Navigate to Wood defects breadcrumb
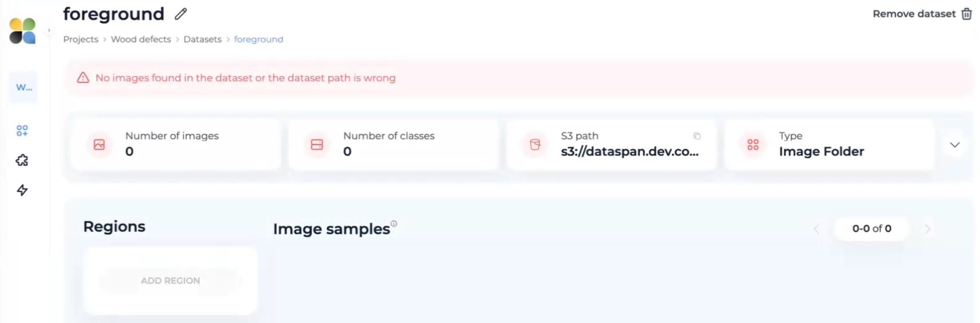This screenshot has width=980, height=323. (141, 39)
